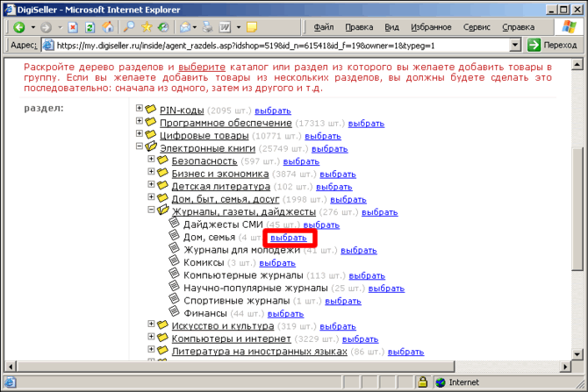
Task: Open the Справка menu
Action: click(519, 27)
